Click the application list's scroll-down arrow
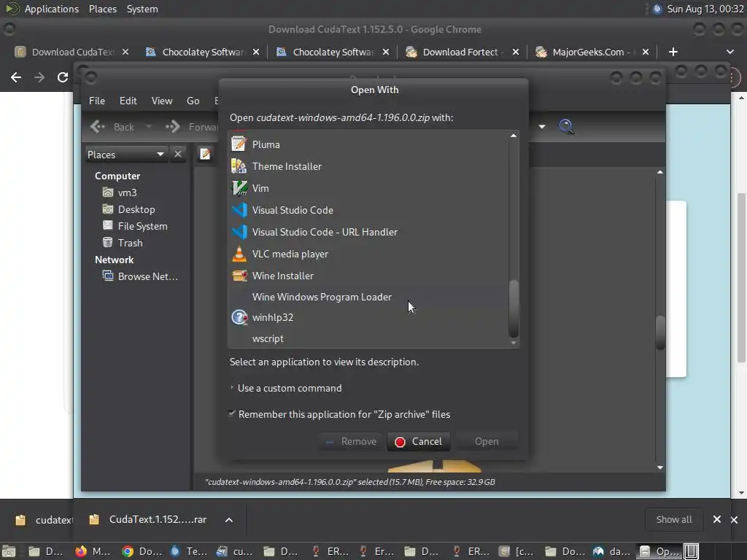Screen dimensions: 747x560 coord(514,343)
